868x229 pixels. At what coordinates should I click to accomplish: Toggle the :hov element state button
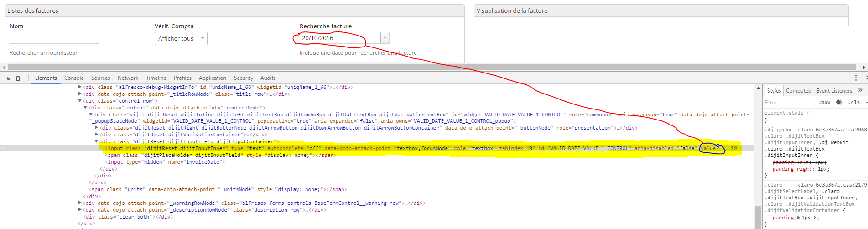point(824,102)
